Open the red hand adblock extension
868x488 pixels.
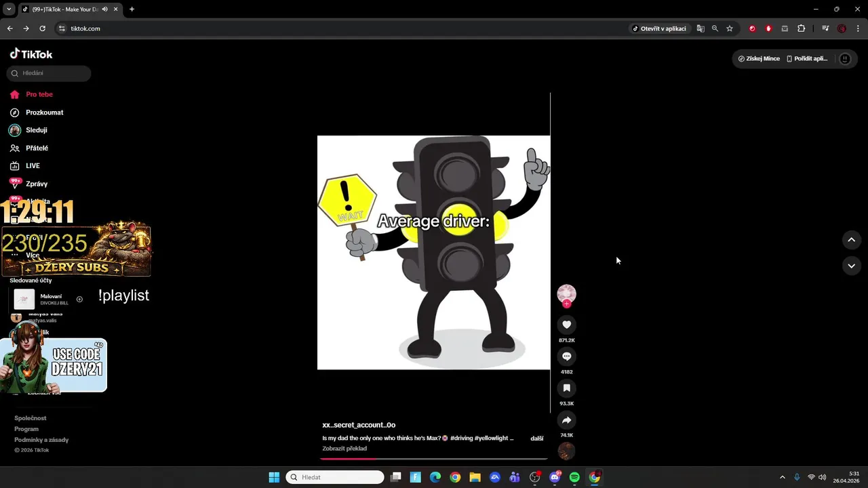point(768,28)
